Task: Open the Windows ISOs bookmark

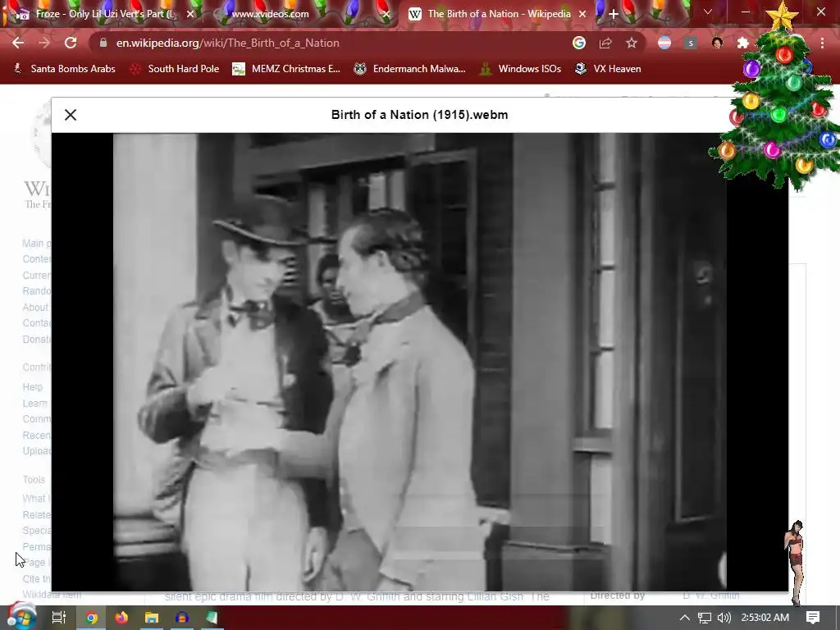Action: 520,69
